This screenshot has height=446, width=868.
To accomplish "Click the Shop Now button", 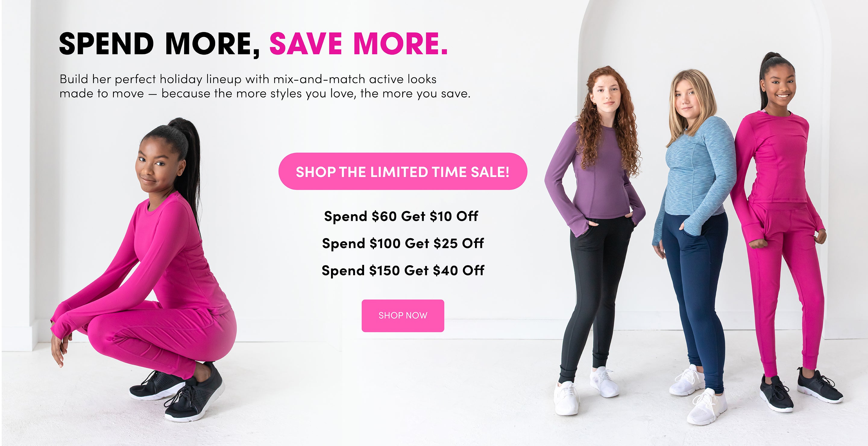I will (403, 316).
